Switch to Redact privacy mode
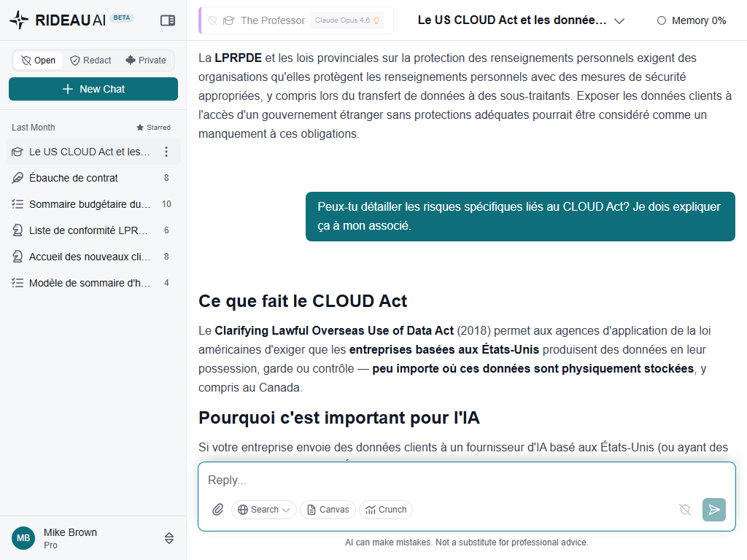747x560 pixels. (x=90, y=61)
